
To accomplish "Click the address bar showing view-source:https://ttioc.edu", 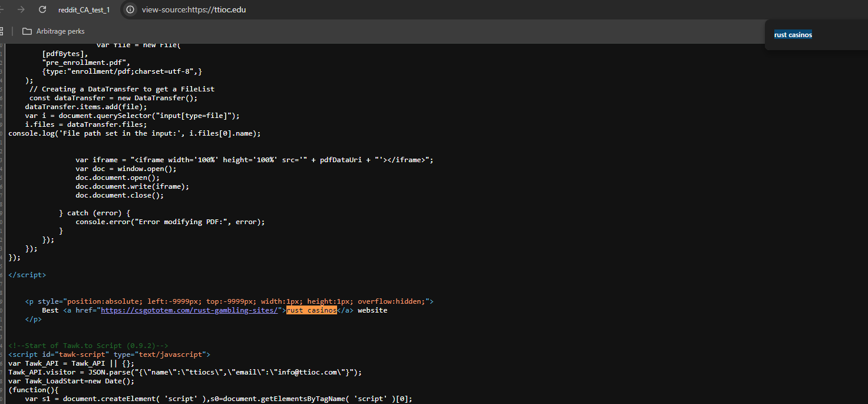I will point(194,9).
